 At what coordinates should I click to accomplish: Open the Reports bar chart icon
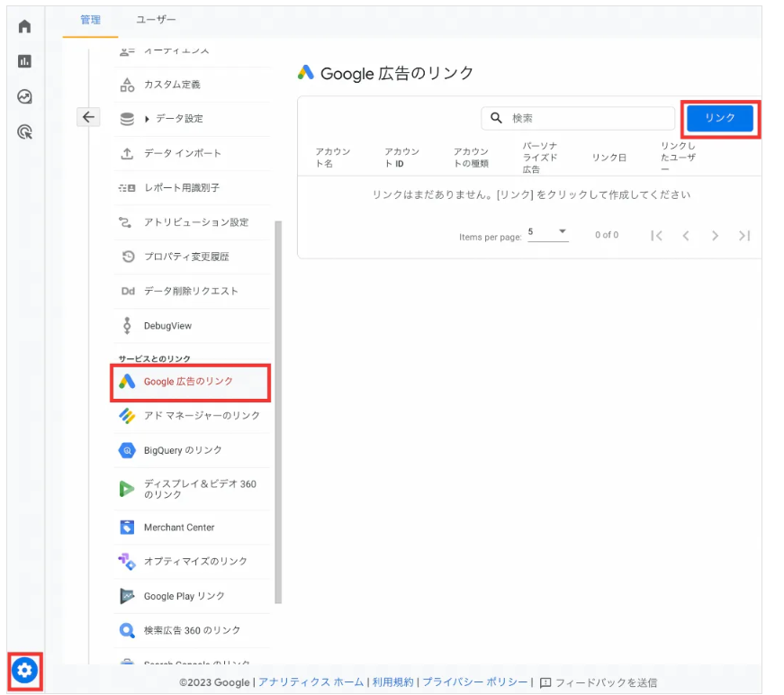coord(24,61)
